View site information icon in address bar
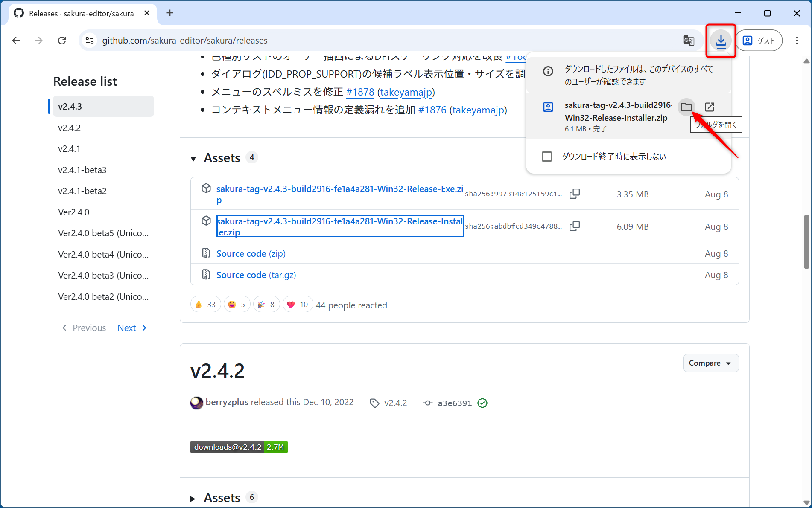 [x=90, y=41]
